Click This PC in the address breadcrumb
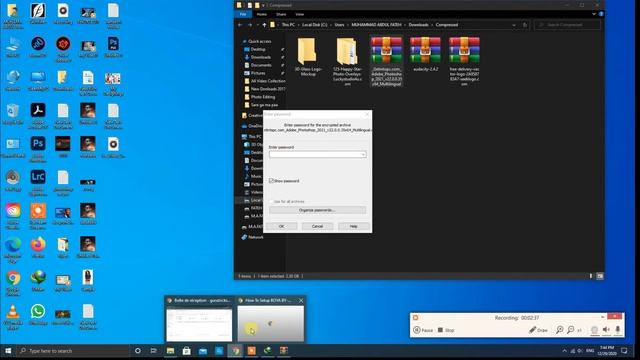Image resolution: width=640 pixels, height=360 pixels. (x=288, y=25)
